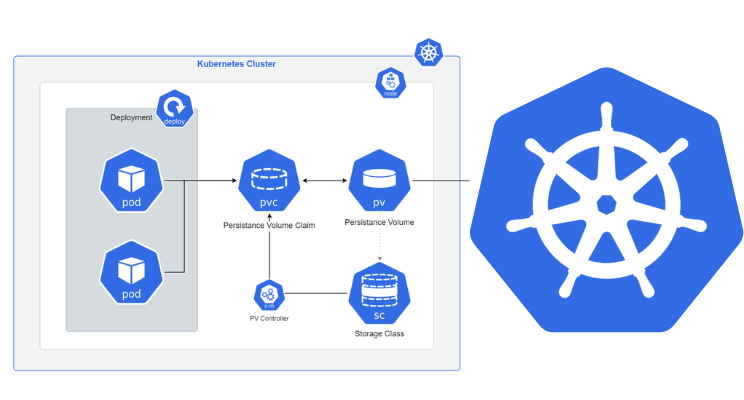Select the small c-m PV Controller icon
Viewport: 744px width, 400px height.
tap(269, 294)
